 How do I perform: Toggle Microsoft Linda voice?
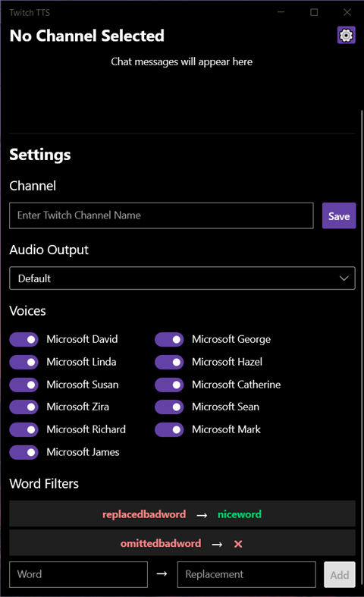click(24, 362)
